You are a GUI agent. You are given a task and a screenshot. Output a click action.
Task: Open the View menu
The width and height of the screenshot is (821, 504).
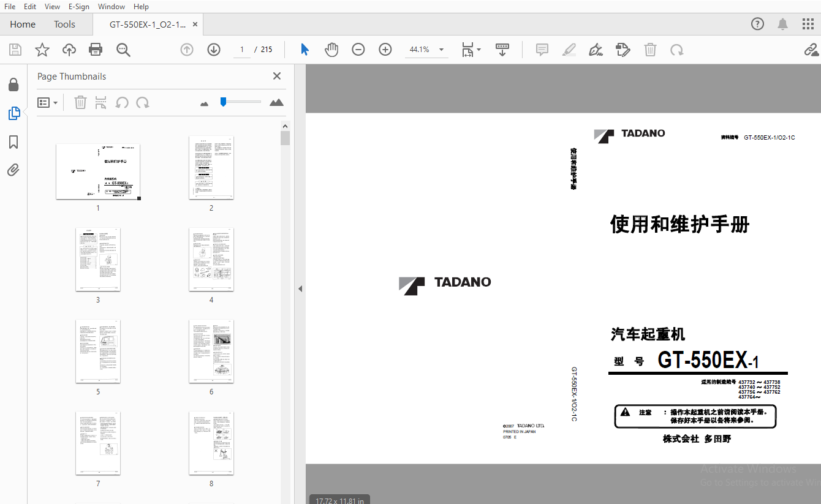[53, 6]
